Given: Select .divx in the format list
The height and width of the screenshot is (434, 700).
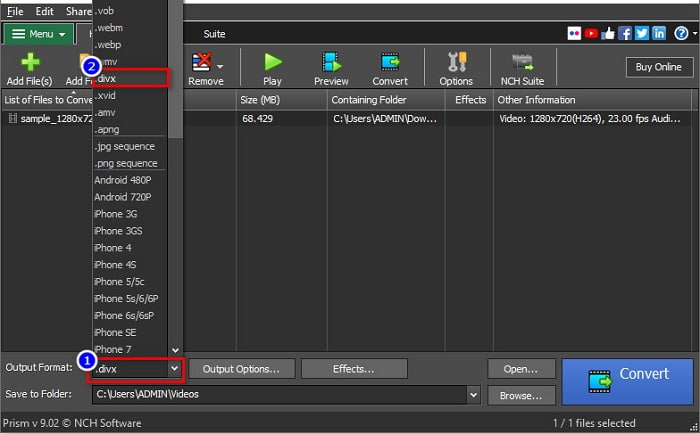Looking at the screenshot, I should pyautogui.click(x=131, y=79).
